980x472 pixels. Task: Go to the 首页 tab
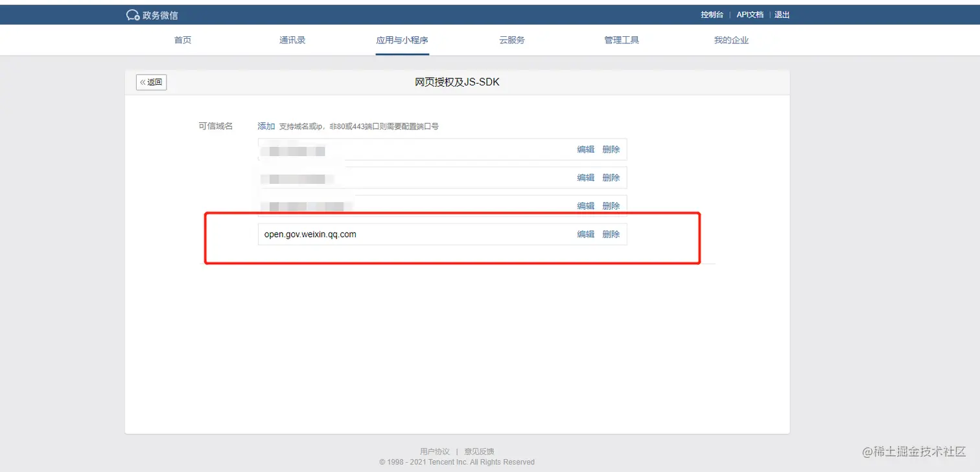(x=183, y=40)
